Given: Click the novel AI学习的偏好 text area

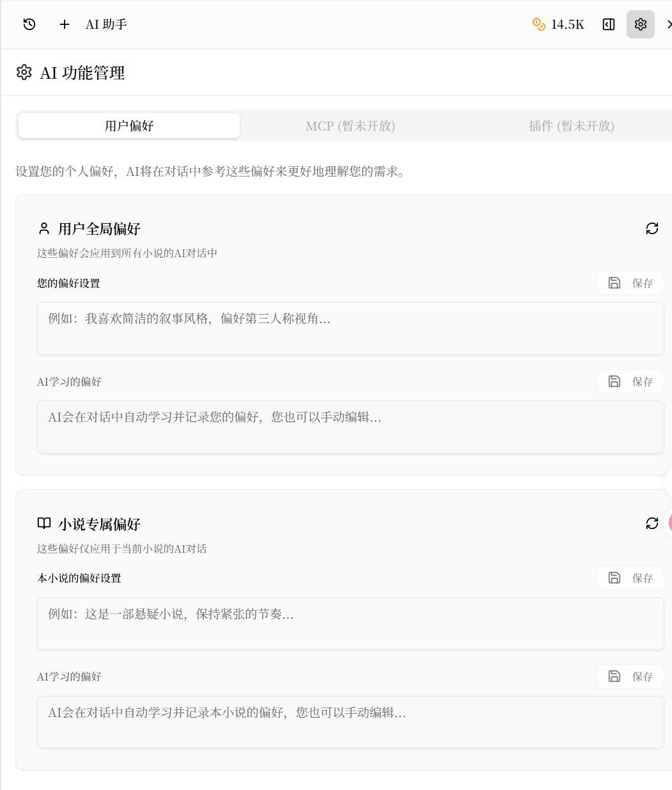Looking at the screenshot, I should pos(350,722).
